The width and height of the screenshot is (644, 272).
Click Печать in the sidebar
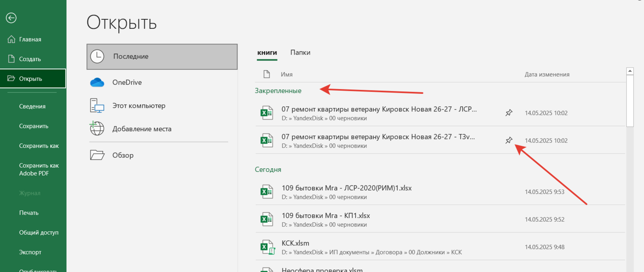pos(29,213)
